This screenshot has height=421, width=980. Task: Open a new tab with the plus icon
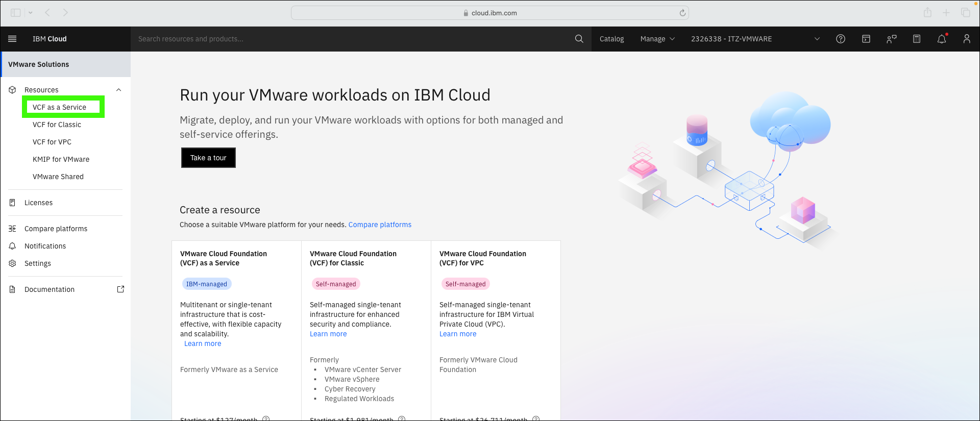946,13
